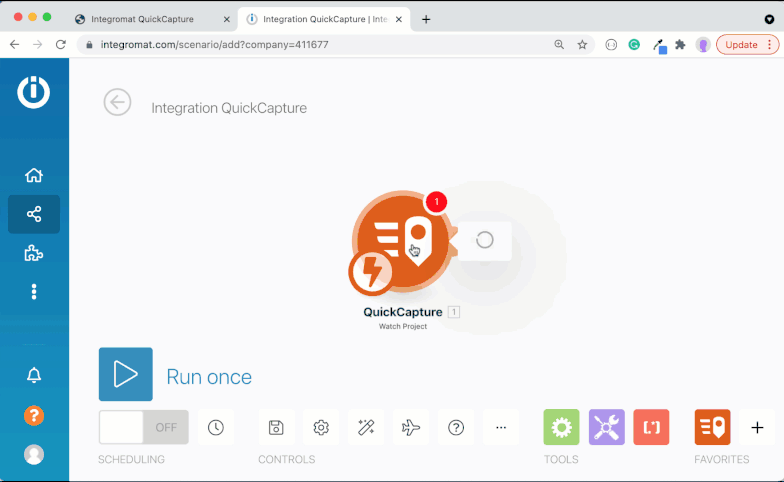Click the Run once play button
The height and width of the screenshot is (482, 784).
[x=126, y=374]
